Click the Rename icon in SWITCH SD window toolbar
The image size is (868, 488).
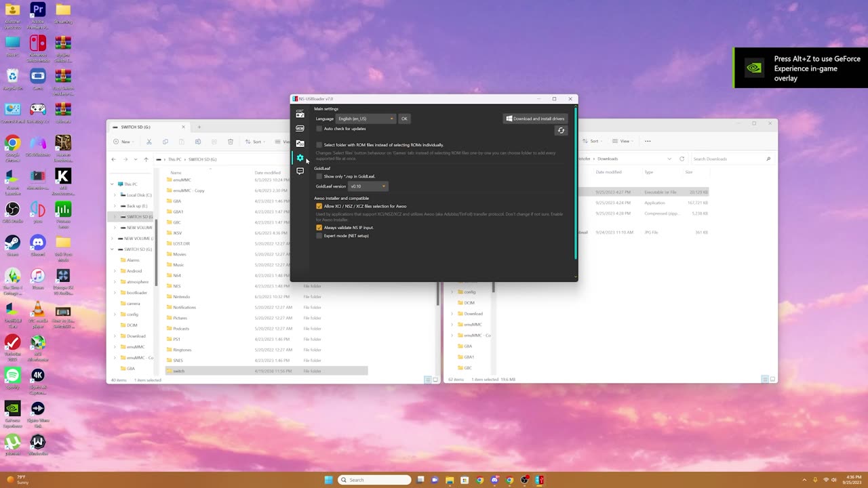coord(198,142)
